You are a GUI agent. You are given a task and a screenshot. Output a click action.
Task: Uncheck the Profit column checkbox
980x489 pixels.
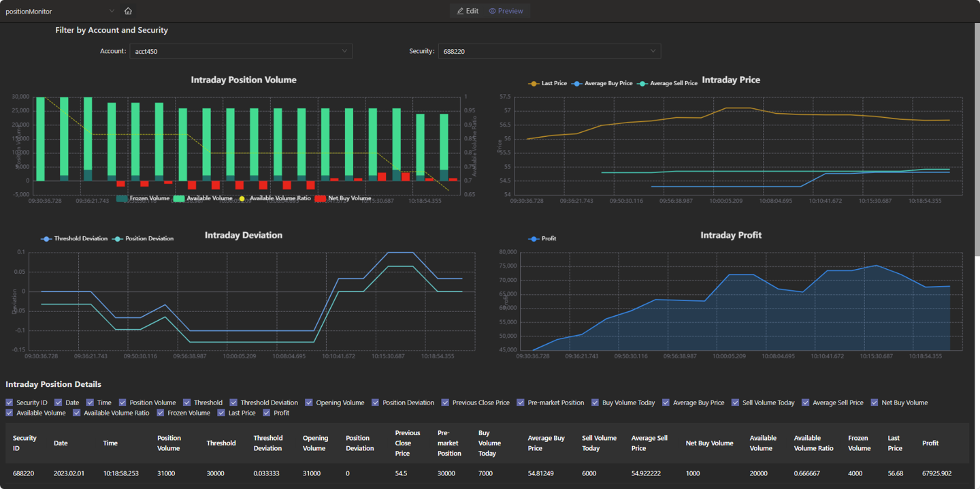point(267,413)
